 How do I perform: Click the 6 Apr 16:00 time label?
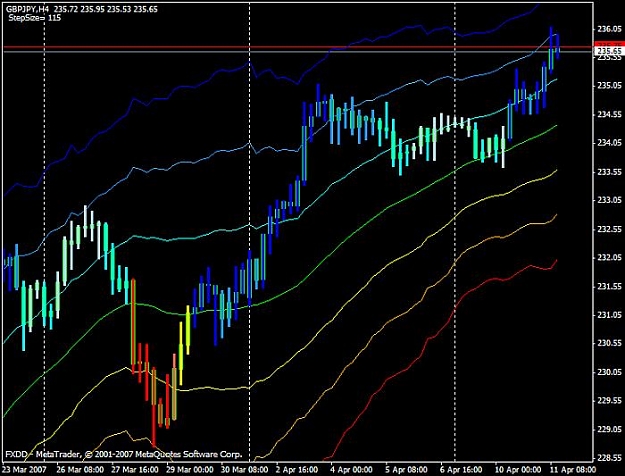point(461,470)
